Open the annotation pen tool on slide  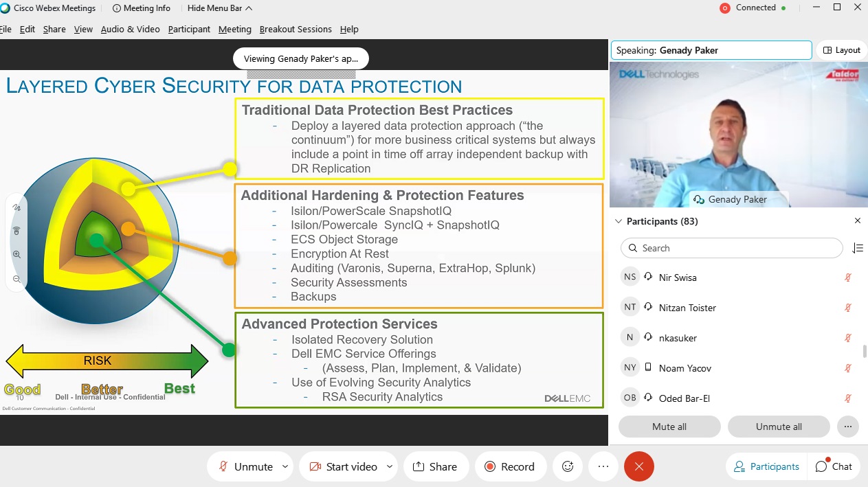[16, 207]
